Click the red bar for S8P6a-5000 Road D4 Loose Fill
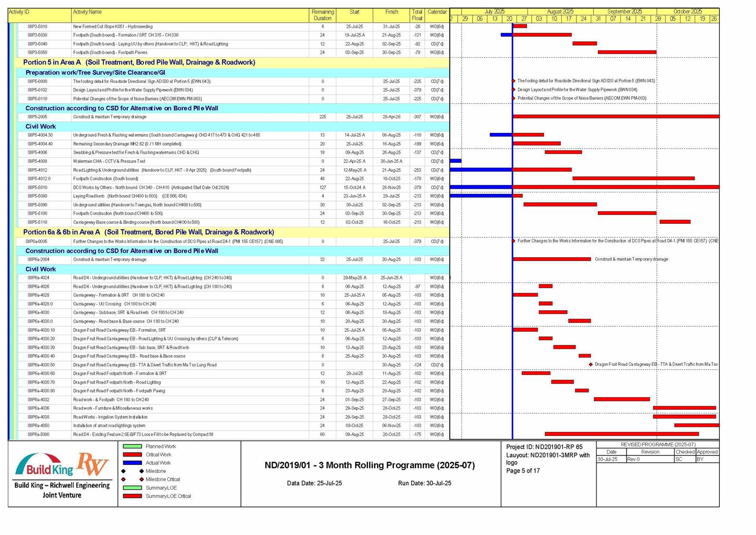Image resolution: width=756 pixels, height=535 pixels. (x=622, y=434)
